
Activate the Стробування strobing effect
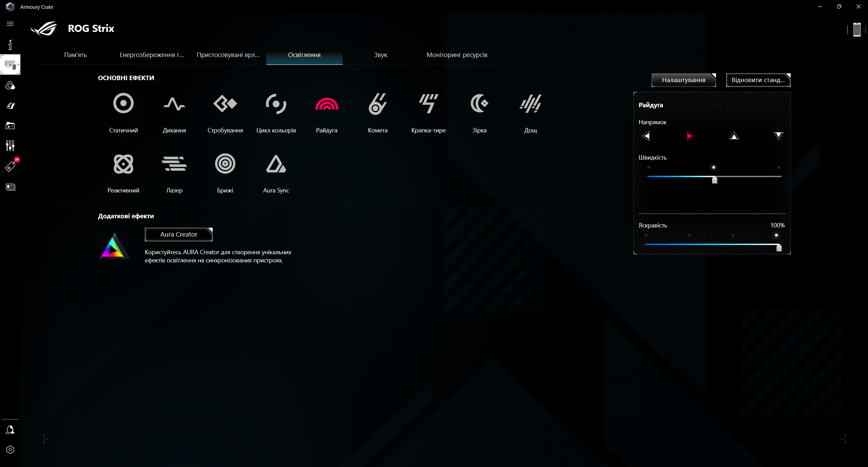pos(225,104)
